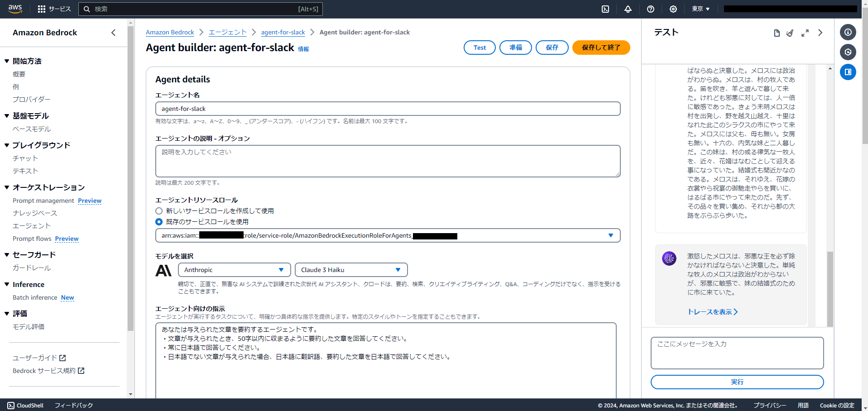Click the Anthropic logo
The height and width of the screenshot is (411, 868).
click(x=163, y=270)
